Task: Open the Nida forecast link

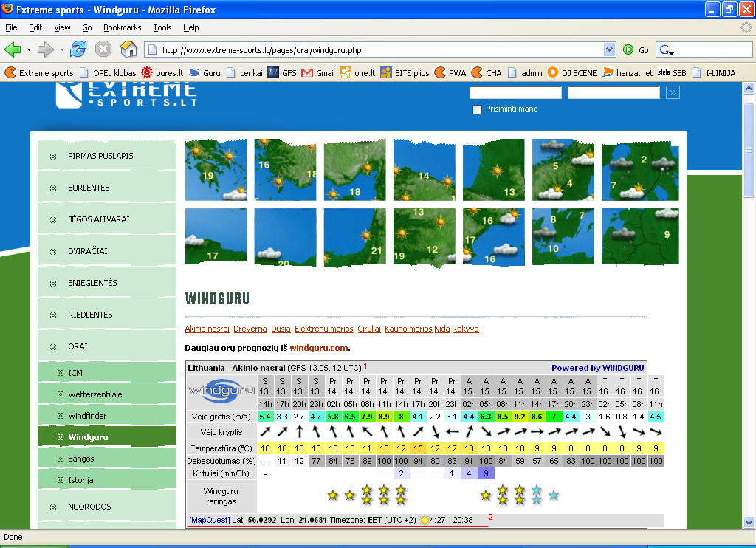Action: (442, 329)
